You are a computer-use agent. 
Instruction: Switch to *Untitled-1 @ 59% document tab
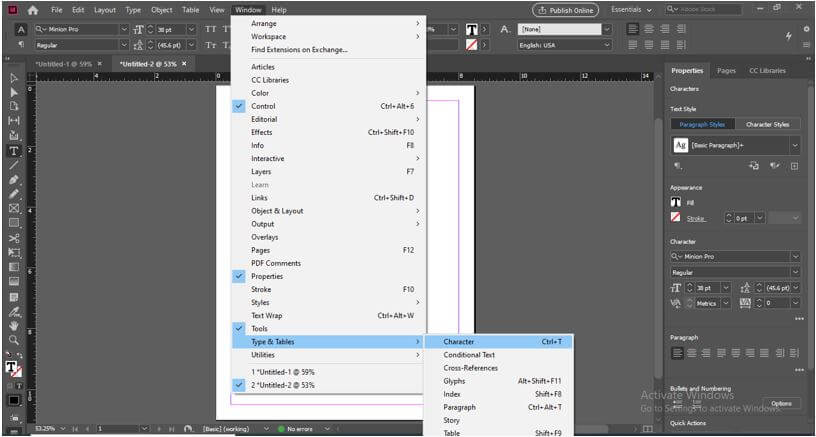(x=63, y=64)
